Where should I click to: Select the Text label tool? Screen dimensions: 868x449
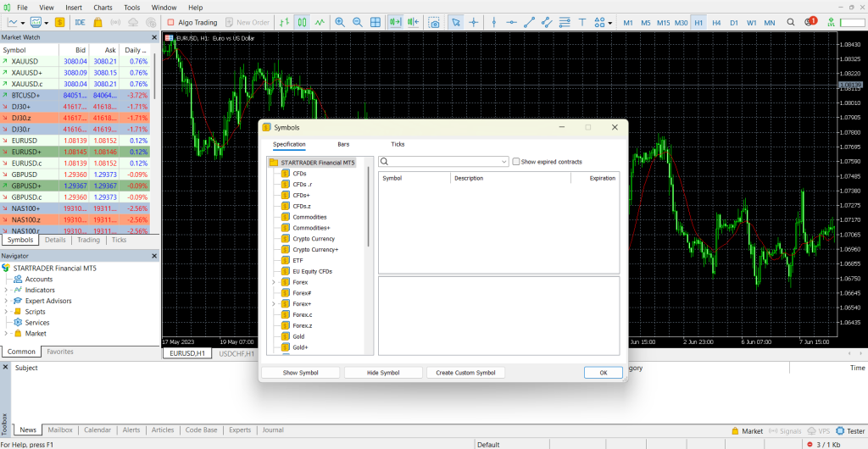(x=582, y=23)
